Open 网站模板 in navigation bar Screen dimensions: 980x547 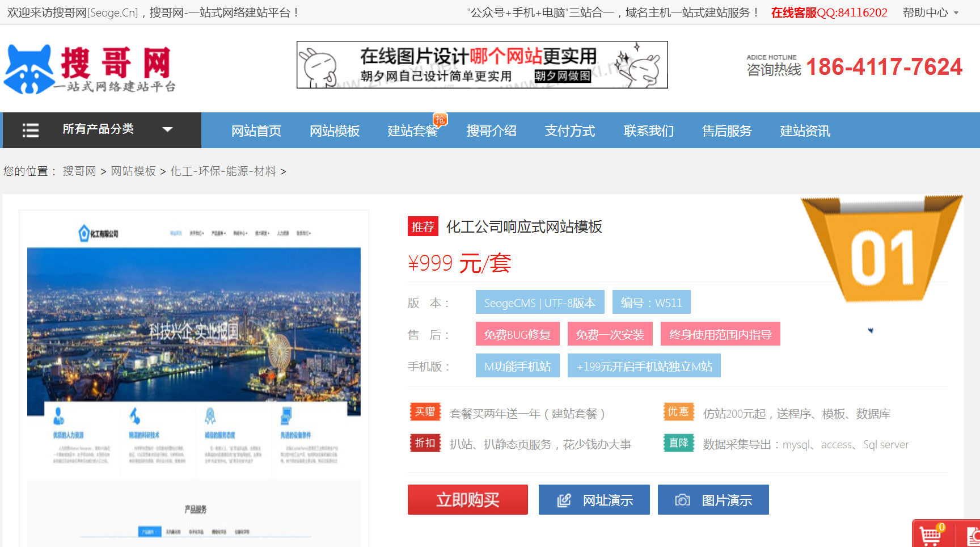pos(335,131)
